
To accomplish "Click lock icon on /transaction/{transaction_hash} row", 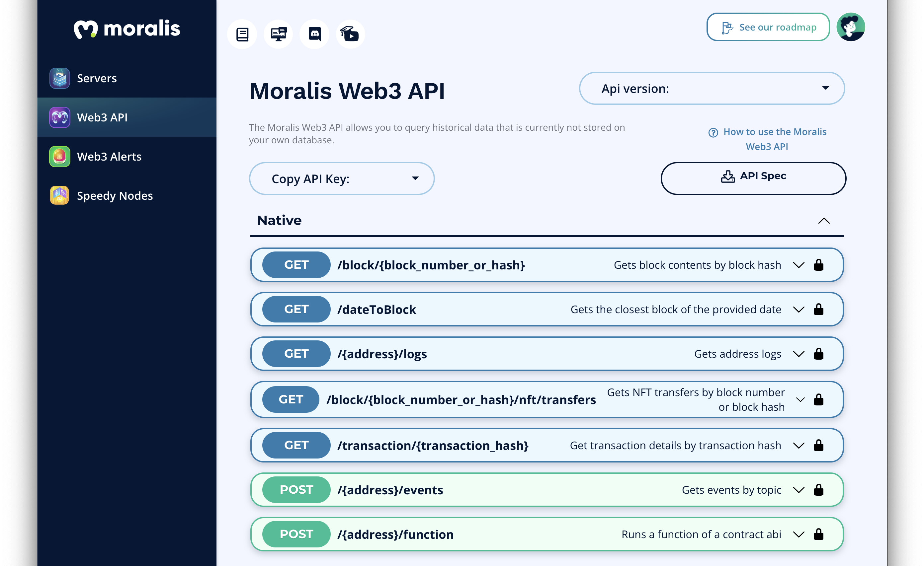I will pyautogui.click(x=819, y=445).
